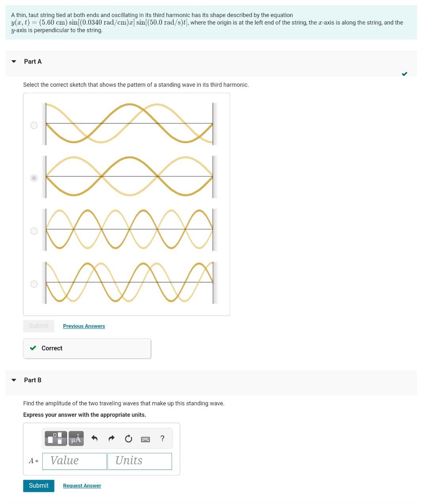The width and height of the screenshot is (428, 504).
Task: Select the exponent/fraction template icon
Action: click(x=55, y=438)
